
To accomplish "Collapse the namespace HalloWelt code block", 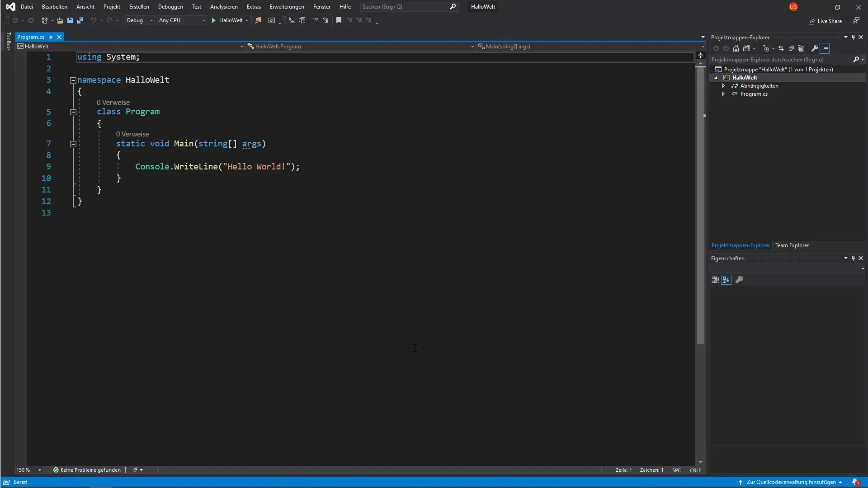I will point(73,80).
